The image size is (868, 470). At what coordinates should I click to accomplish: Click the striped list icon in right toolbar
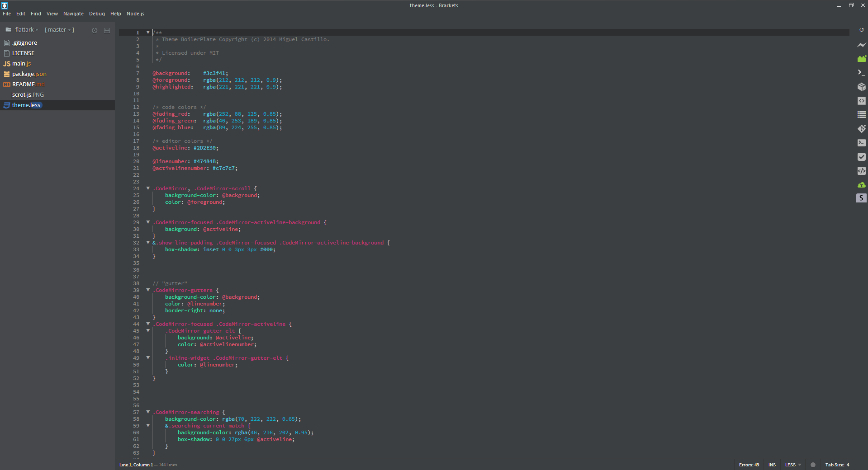tap(862, 115)
